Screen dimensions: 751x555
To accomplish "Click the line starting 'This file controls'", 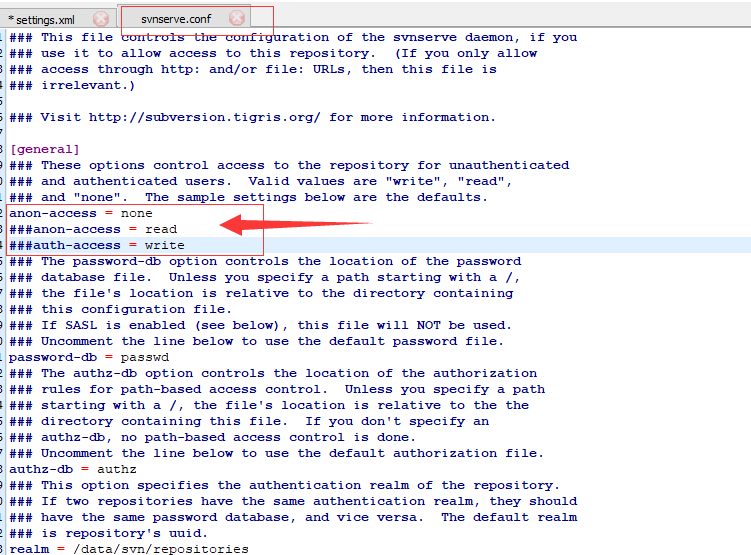I will pyautogui.click(x=293, y=37).
